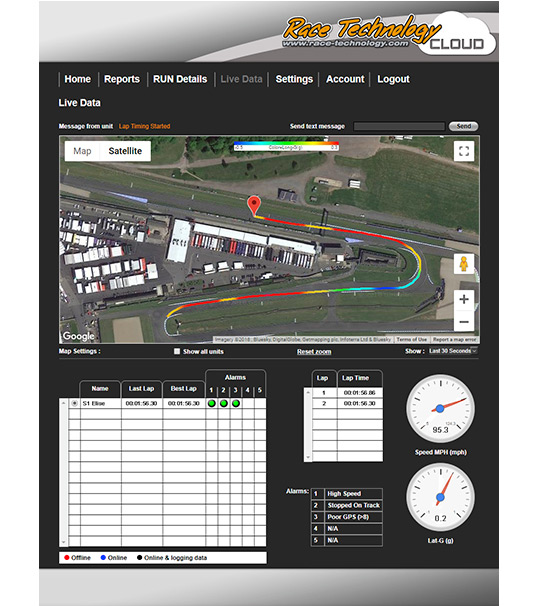The width and height of the screenshot is (537, 606).
Task: Open the Settings menu item
Action: 294,79
